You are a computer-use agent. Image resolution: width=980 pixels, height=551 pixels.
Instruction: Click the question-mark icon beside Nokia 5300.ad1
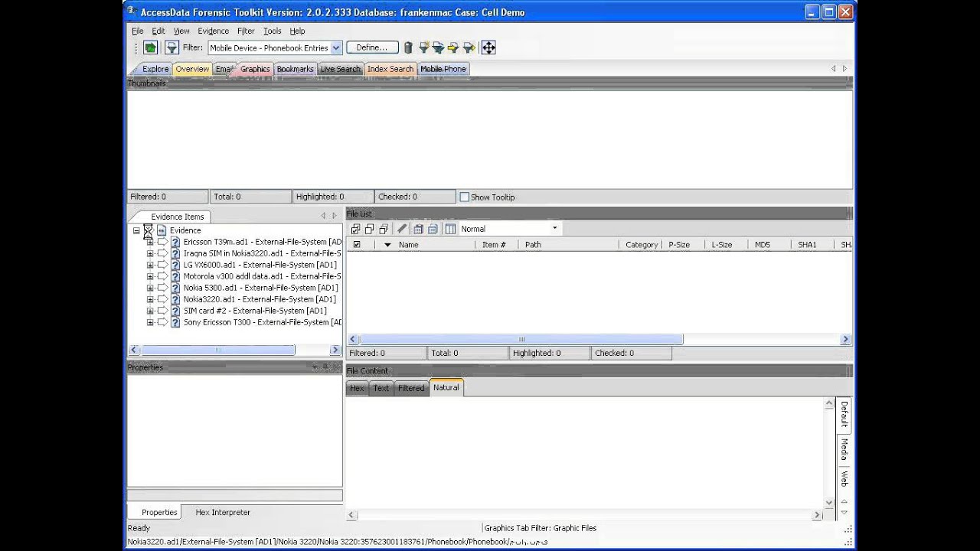tap(175, 288)
